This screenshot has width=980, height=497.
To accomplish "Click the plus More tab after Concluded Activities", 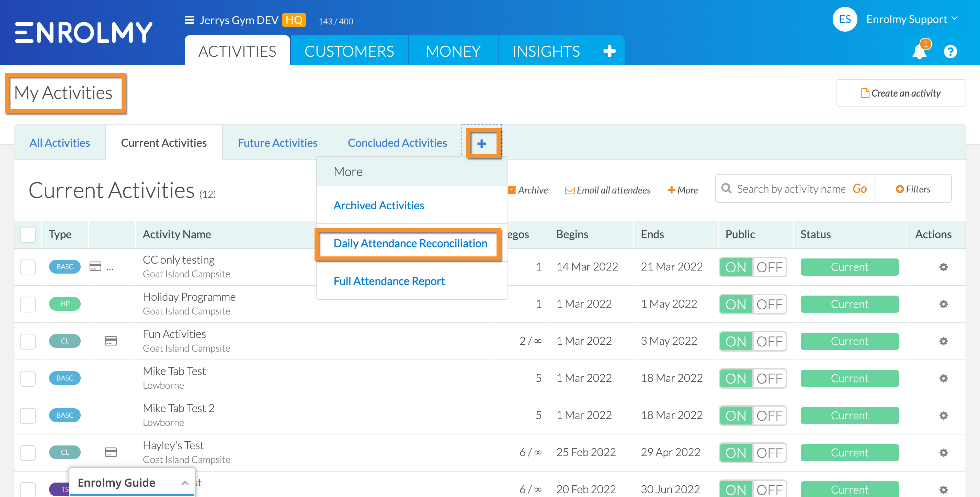I will [x=482, y=144].
